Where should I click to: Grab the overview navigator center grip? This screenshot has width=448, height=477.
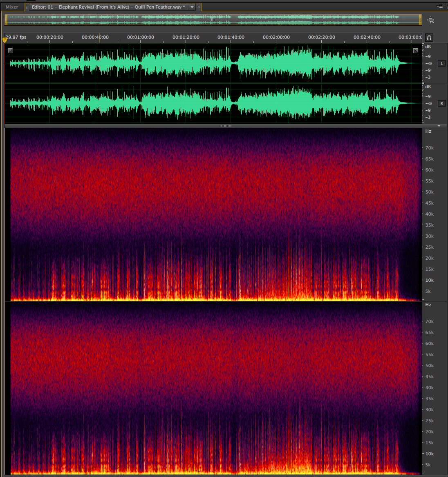point(213,20)
